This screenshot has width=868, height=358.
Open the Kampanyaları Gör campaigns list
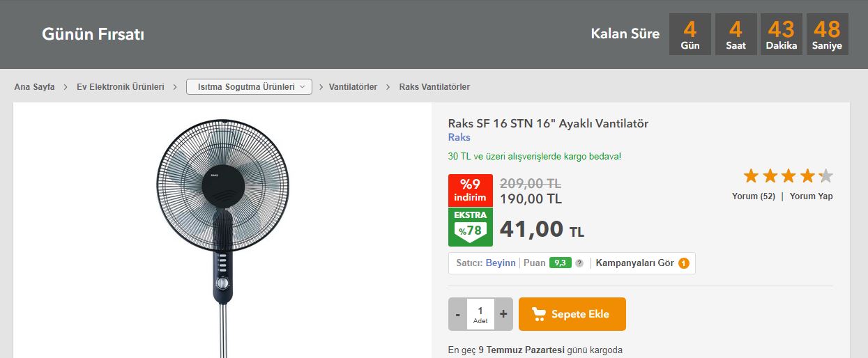(634, 263)
